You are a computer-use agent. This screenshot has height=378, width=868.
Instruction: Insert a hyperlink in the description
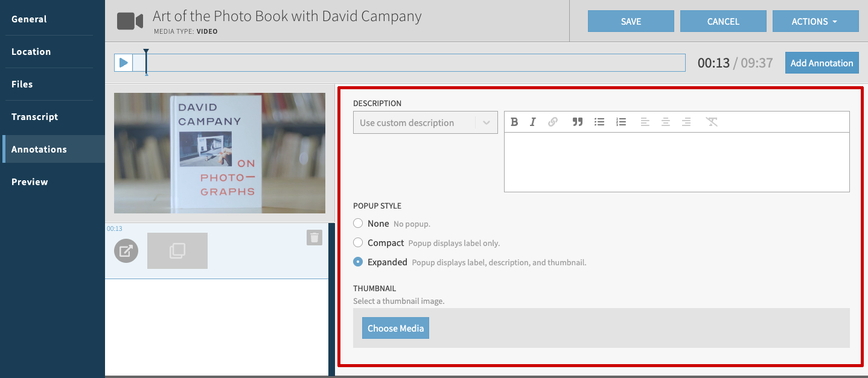(x=552, y=121)
